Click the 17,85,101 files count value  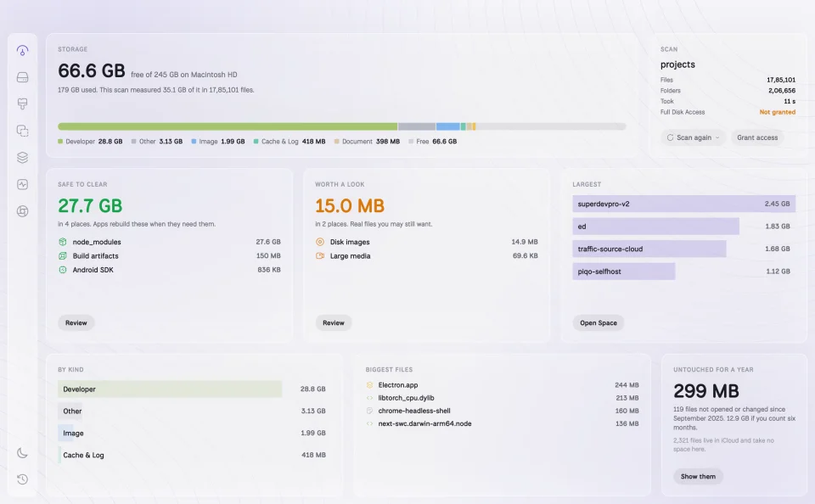[x=781, y=80]
